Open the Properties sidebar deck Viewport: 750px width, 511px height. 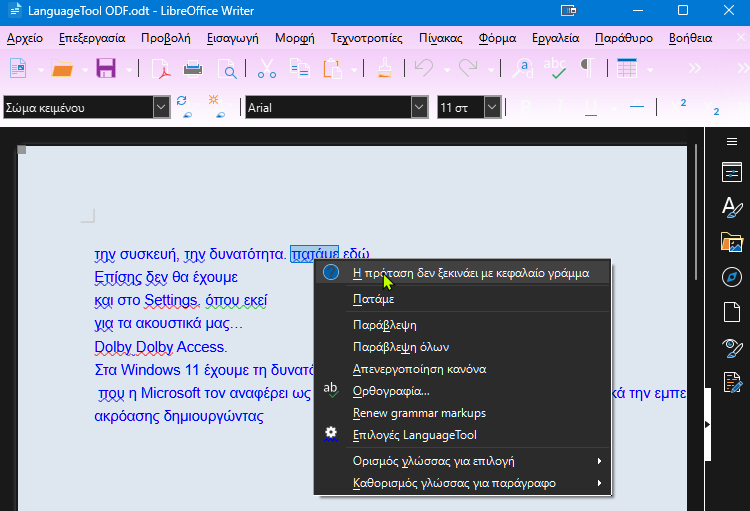(x=731, y=172)
